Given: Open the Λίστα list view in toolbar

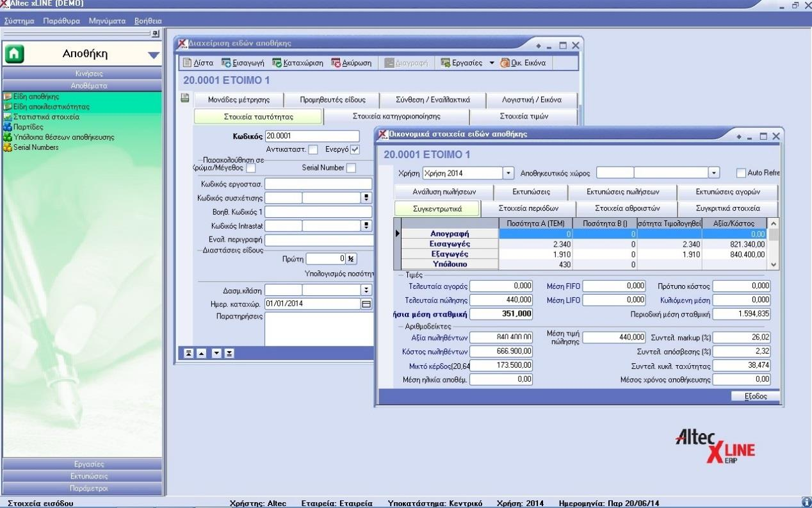Looking at the screenshot, I should click(198, 63).
